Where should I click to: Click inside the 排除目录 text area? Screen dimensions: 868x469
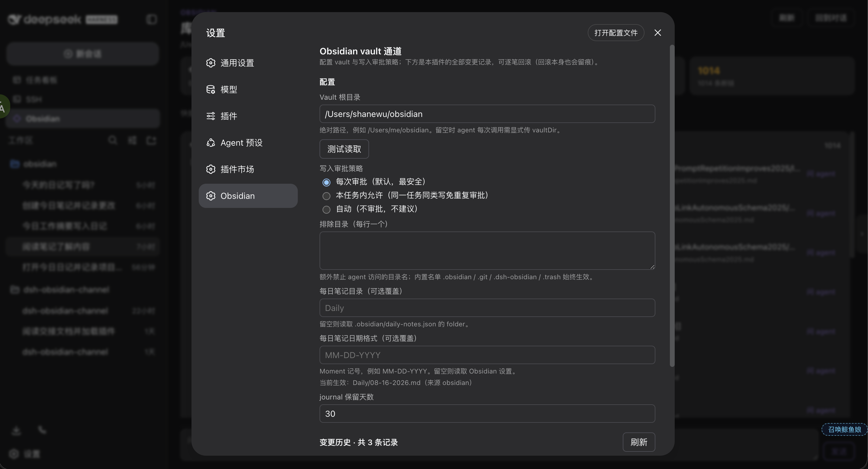(x=487, y=251)
